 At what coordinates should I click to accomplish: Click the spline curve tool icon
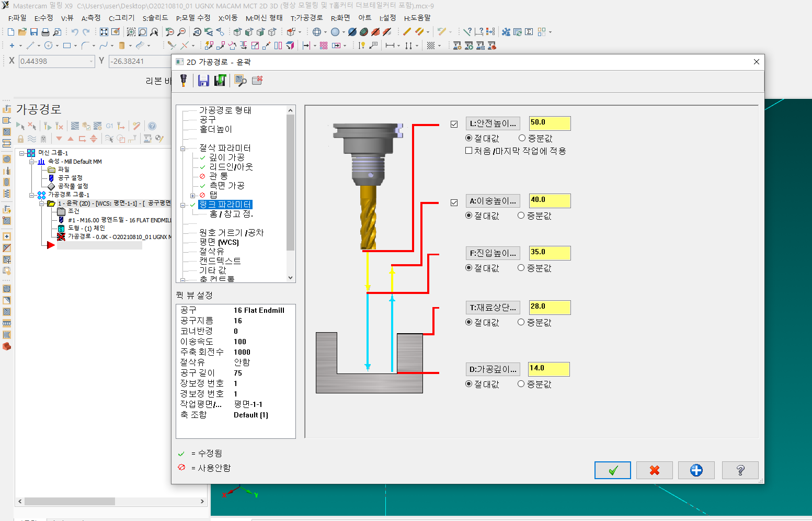click(104, 46)
